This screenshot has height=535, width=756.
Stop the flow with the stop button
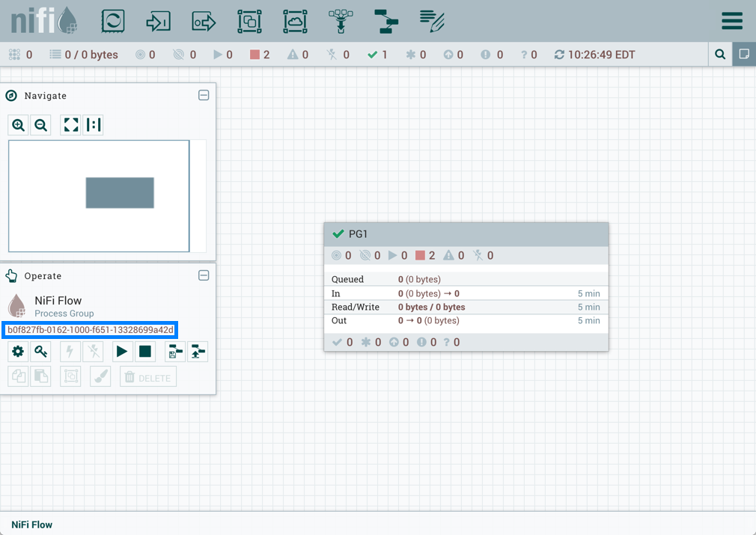pyautogui.click(x=145, y=351)
